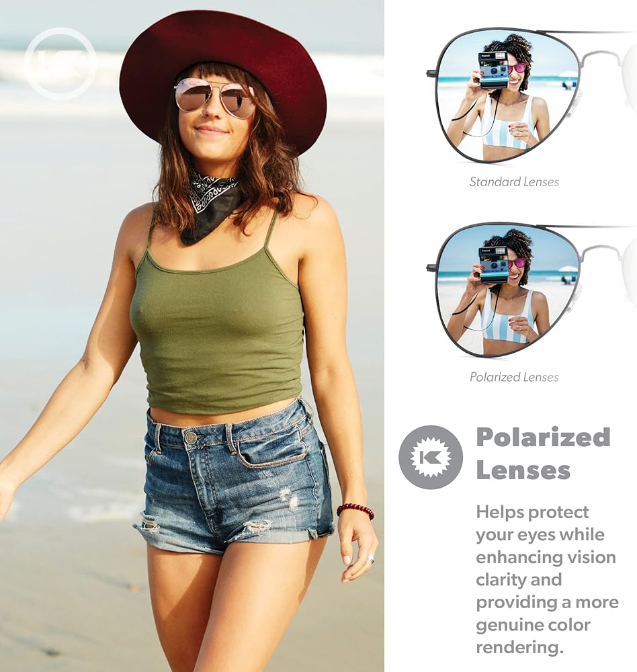Click the gray K starburst badge icon

tap(431, 457)
